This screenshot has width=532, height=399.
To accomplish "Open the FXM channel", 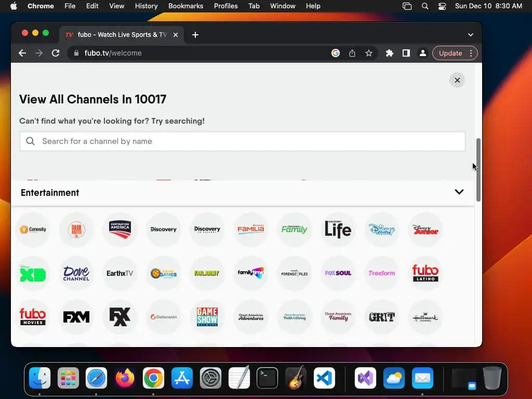I will (76, 317).
